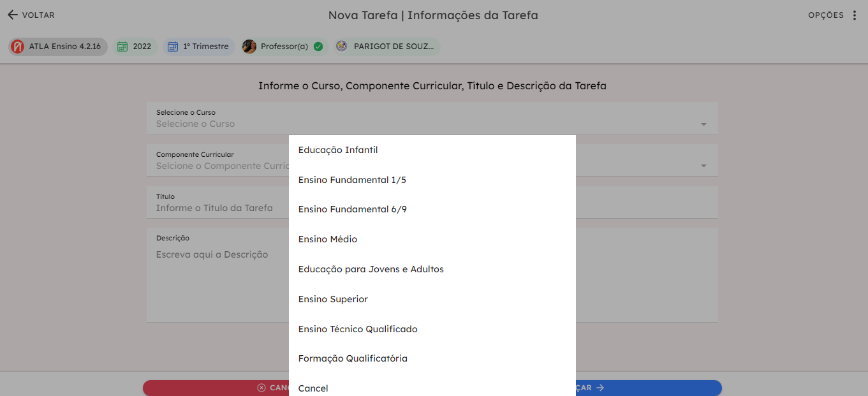Click the green verified check beside Professor(a)
The height and width of the screenshot is (396, 868).
(x=318, y=47)
